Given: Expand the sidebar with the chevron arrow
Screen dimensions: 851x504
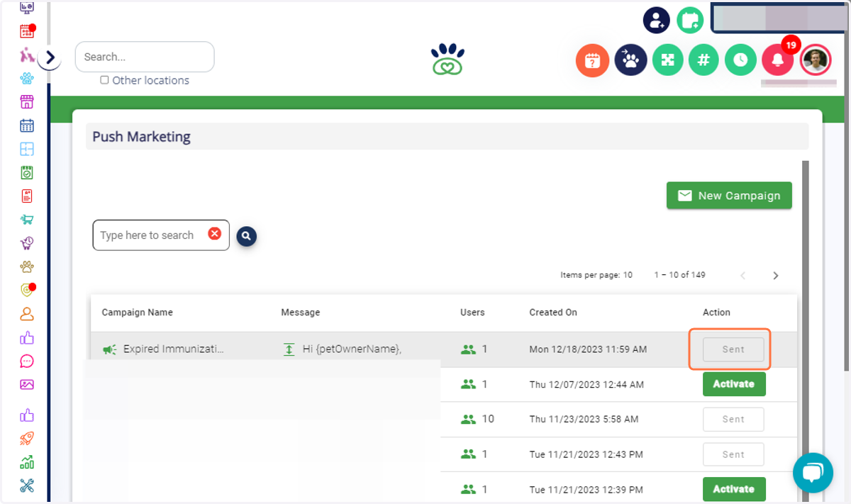Looking at the screenshot, I should [x=50, y=58].
